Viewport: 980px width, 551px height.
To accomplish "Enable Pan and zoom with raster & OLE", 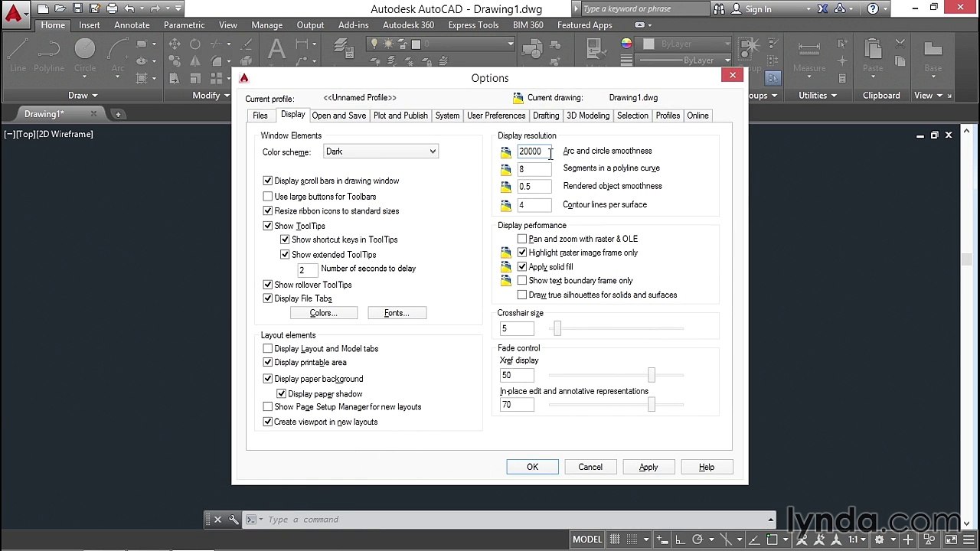I will coord(522,239).
